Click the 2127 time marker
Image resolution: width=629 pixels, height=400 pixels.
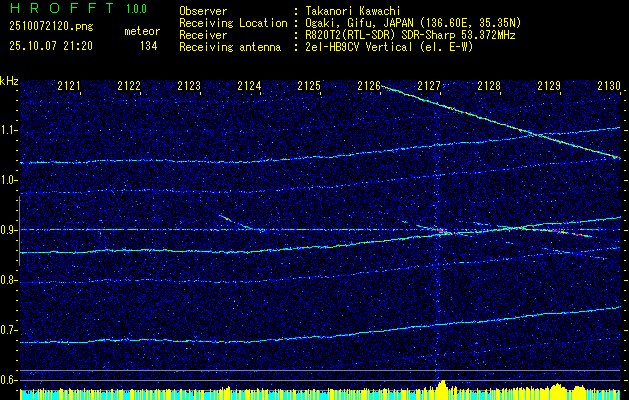pyautogui.click(x=429, y=87)
